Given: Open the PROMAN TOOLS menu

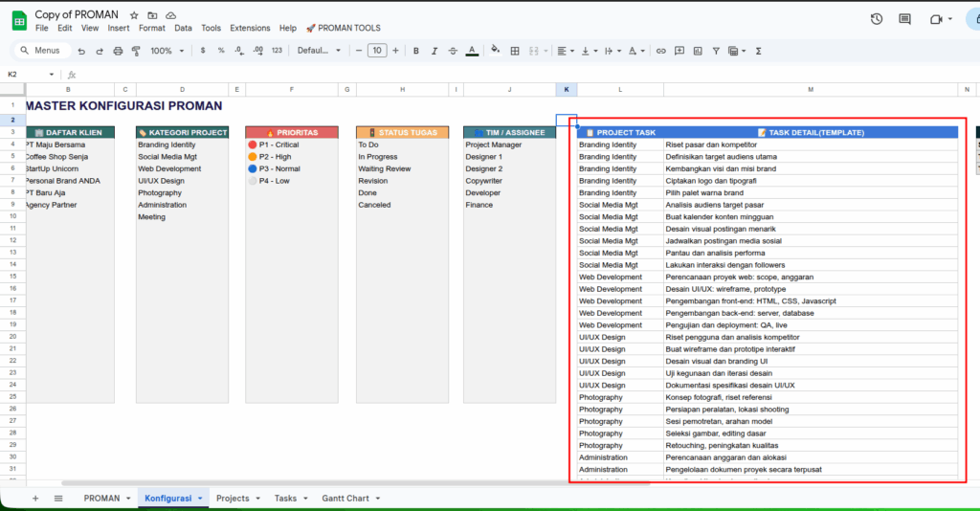Looking at the screenshot, I should (343, 29).
